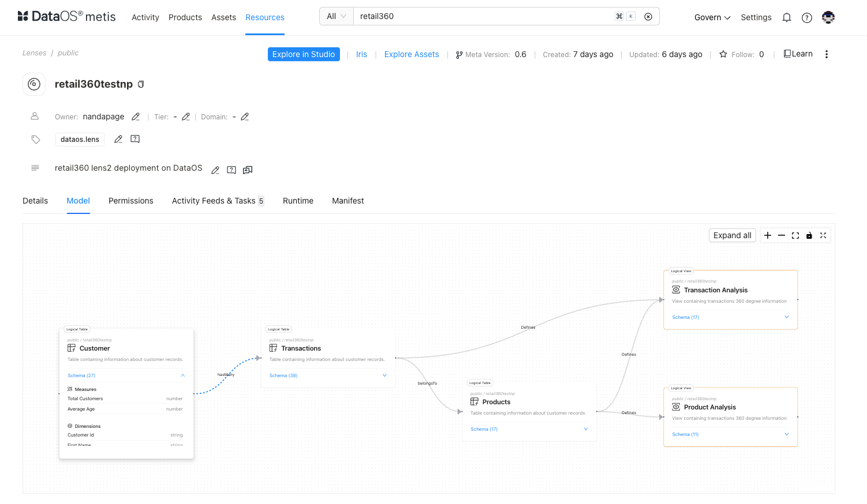Expand Product Analysis Schema (11)

(787, 434)
